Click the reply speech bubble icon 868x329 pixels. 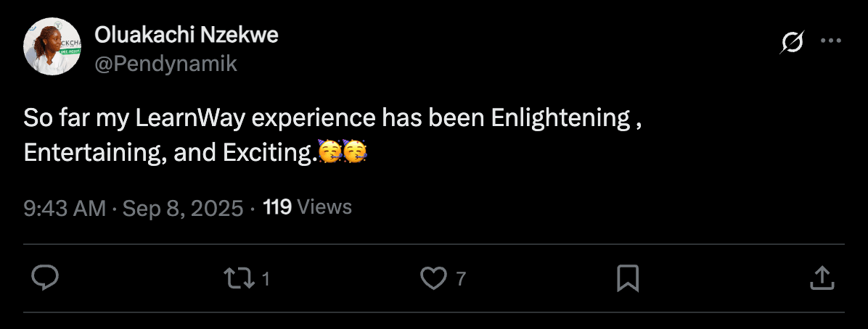coord(45,278)
